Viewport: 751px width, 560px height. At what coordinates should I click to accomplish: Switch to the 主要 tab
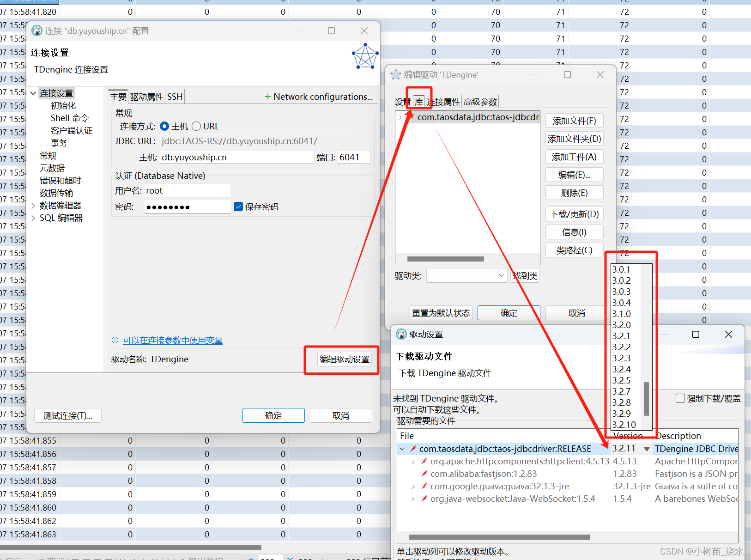coord(118,97)
